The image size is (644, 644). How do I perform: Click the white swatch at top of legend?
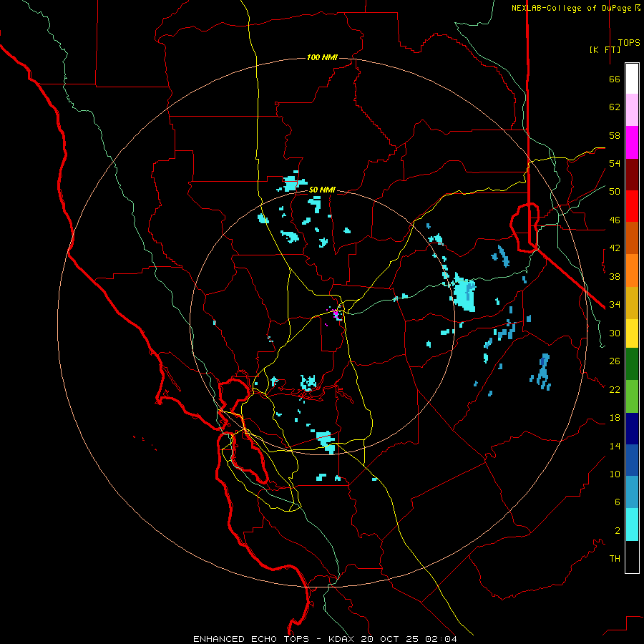tap(632, 79)
